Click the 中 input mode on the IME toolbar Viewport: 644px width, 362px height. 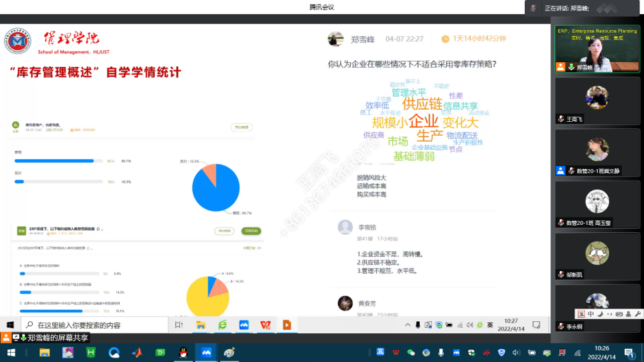tap(591, 314)
